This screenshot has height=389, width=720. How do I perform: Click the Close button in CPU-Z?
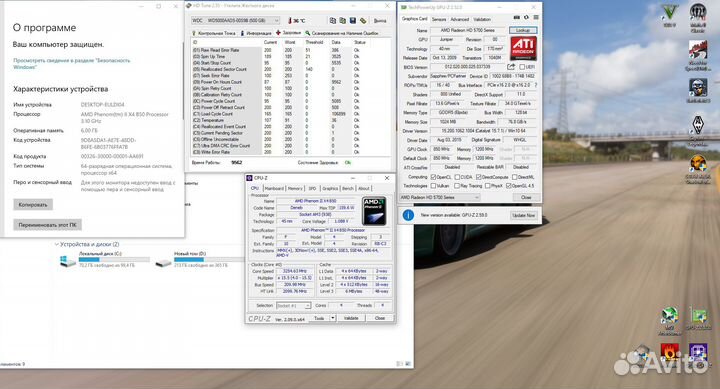tap(380, 318)
